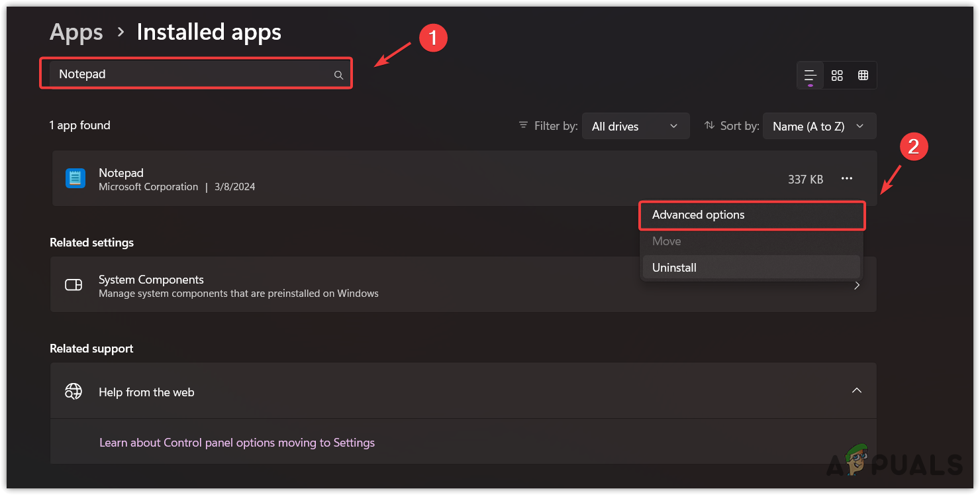The height and width of the screenshot is (495, 980).
Task: Switch to grid view layout
Action: pos(837,76)
